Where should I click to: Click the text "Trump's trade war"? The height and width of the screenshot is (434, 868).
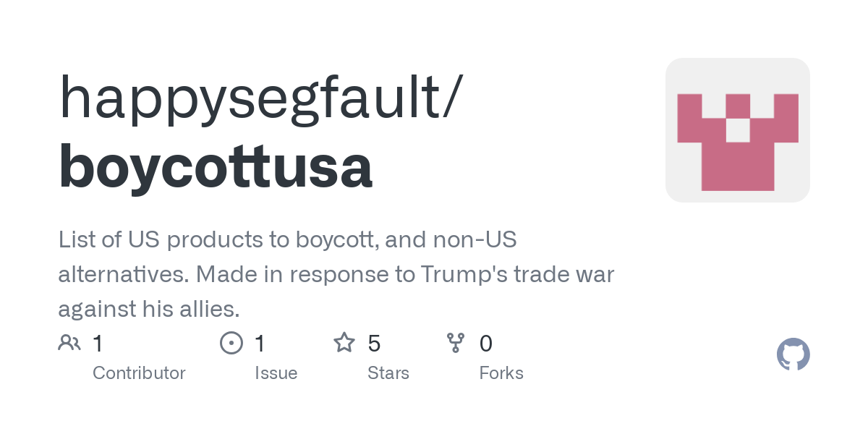[516, 275]
